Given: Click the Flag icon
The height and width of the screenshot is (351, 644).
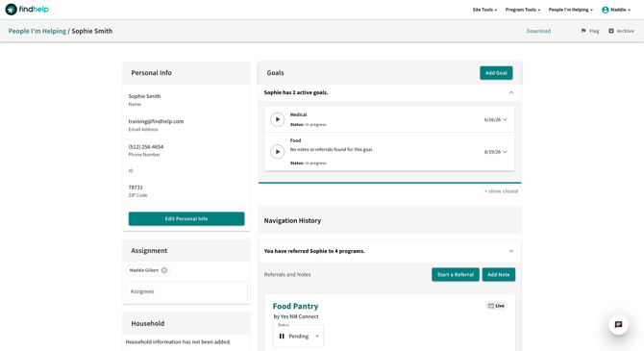Looking at the screenshot, I should point(583,31).
